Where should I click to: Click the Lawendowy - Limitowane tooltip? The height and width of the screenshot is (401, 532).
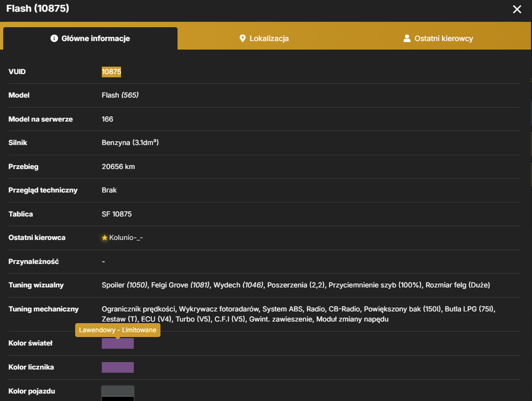[118, 330]
